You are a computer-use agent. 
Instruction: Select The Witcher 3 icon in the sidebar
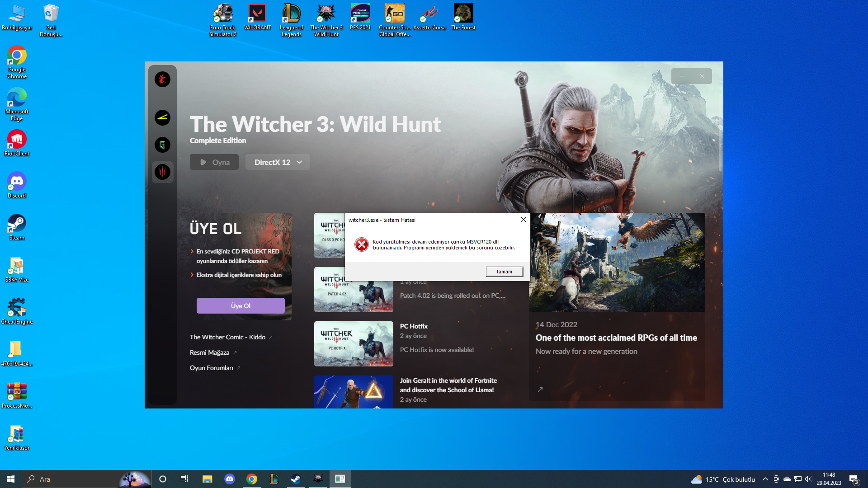(162, 172)
